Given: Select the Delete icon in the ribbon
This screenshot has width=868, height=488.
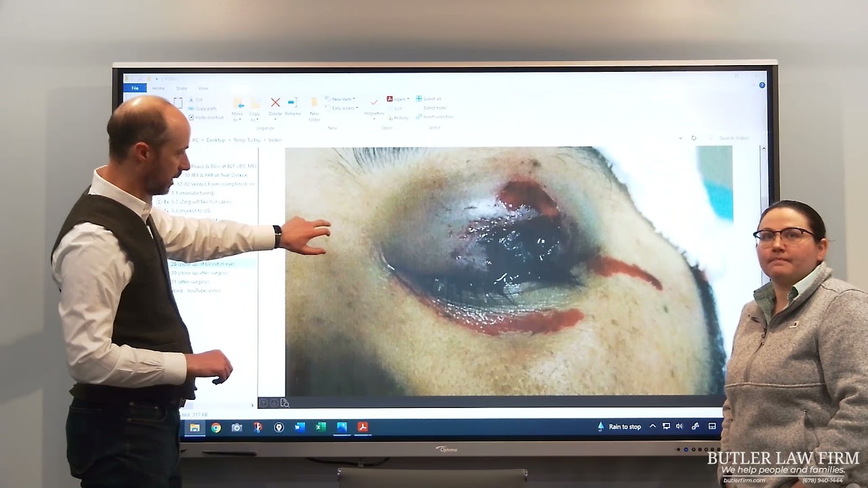Looking at the screenshot, I should (x=275, y=103).
